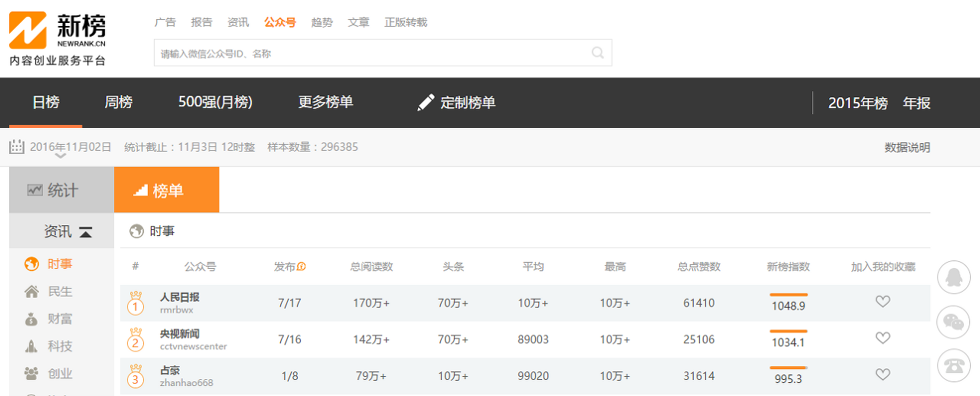The width and height of the screenshot is (980, 396).
Task: Click the pencil icon beside 定制榜单
Action: (426, 103)
